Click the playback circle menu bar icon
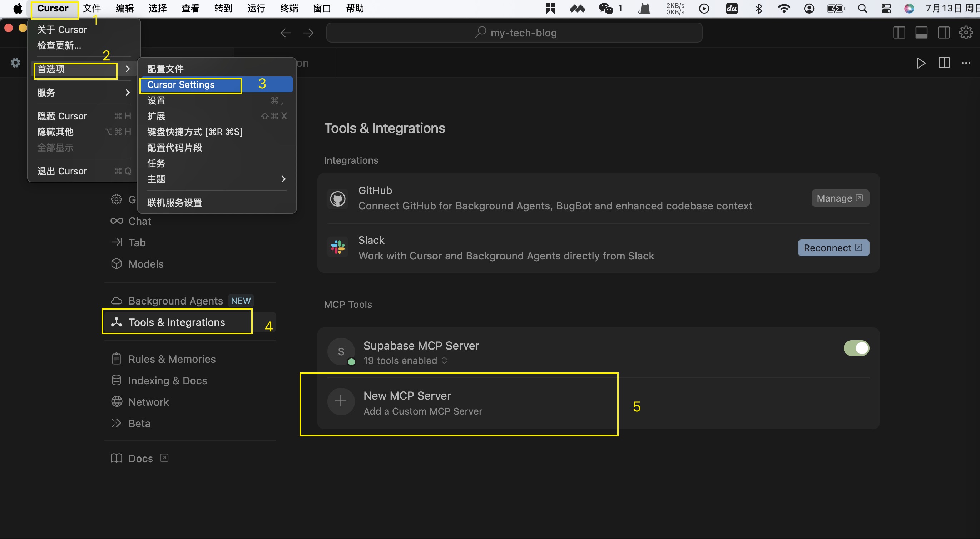 click(704, 8)
